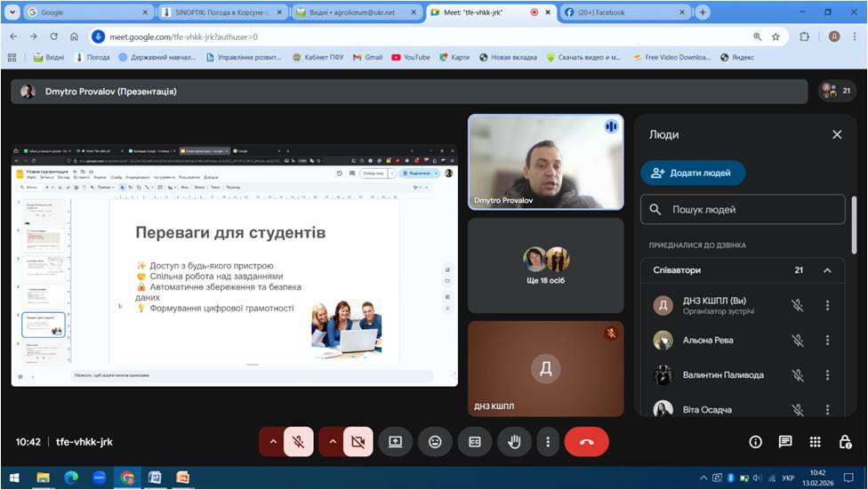Image resolution: width=868 pixels, height=490 pixels.
Task: Open video settings arrow beside camera
Action: (x=333, y=441)
